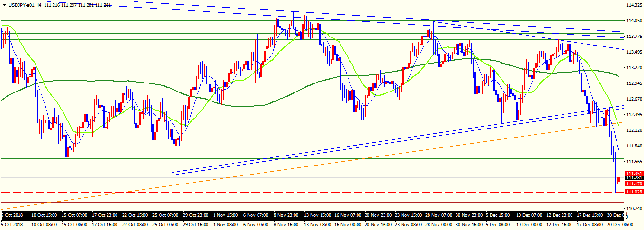The height and width of the screenshot is (230, 644).
Task: Click the red 111.170 price level label
Action: [x=634, y=184]
